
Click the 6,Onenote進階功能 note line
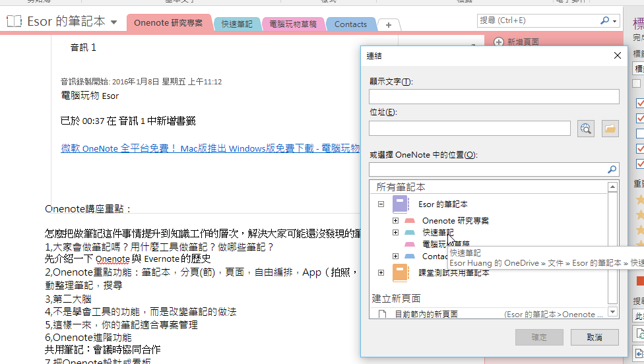tap(88, 338)
